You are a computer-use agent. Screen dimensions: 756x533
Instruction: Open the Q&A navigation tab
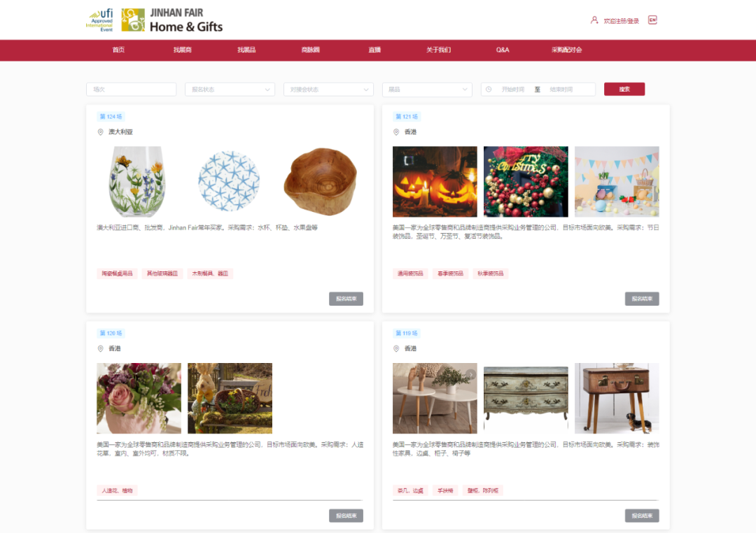(x=503, y=50)
